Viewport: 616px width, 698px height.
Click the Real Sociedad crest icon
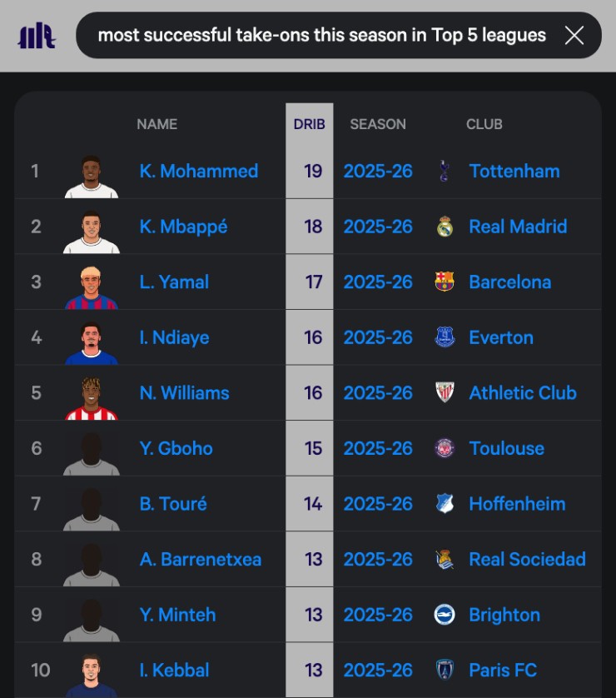coord(445,559)
